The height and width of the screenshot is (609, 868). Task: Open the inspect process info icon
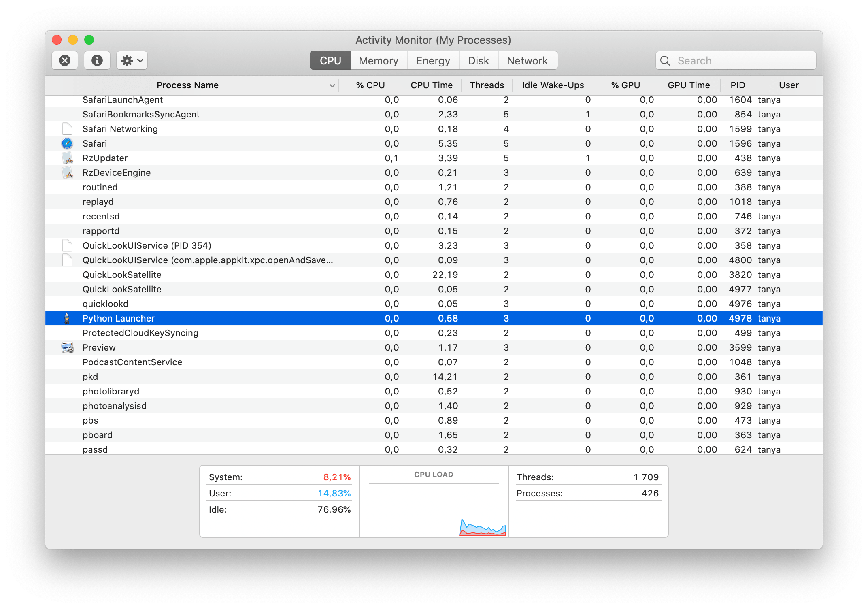pyautogui.click(x=97, y=60)
